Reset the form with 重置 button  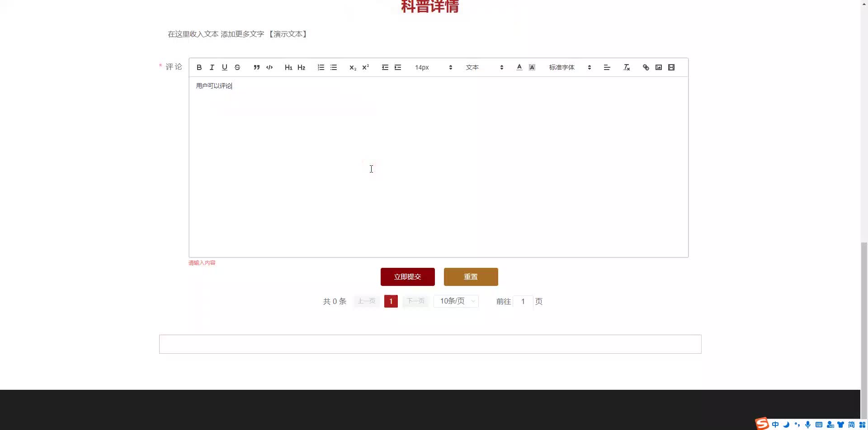[471, 276]
